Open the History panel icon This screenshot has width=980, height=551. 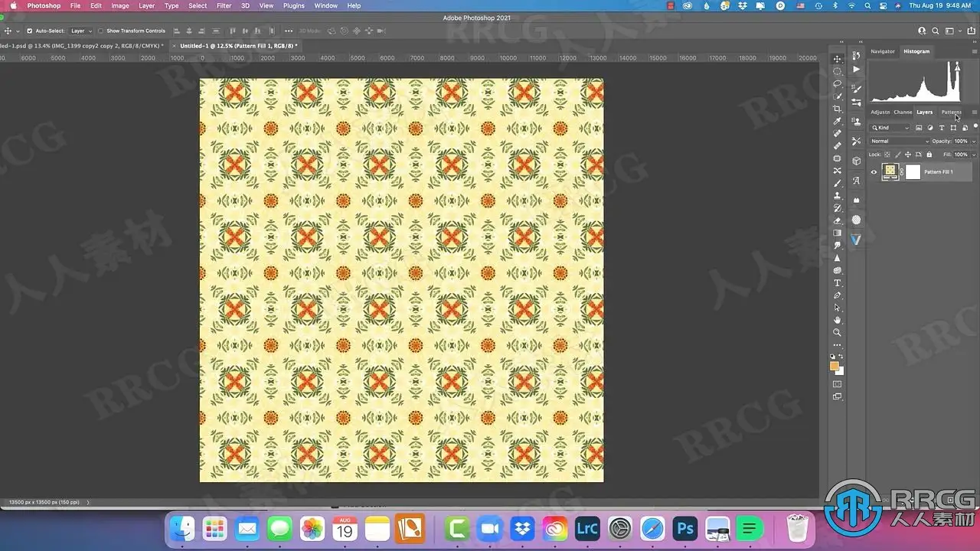(856, 56)
